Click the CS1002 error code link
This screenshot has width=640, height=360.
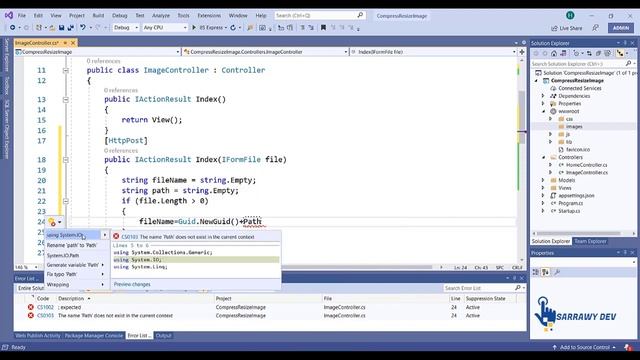coord(45,307)
